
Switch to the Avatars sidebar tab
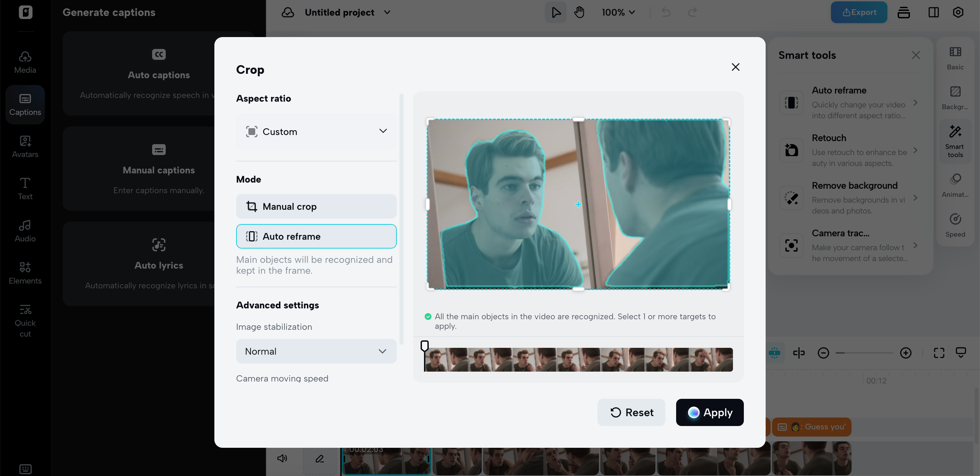click(25, 147)
